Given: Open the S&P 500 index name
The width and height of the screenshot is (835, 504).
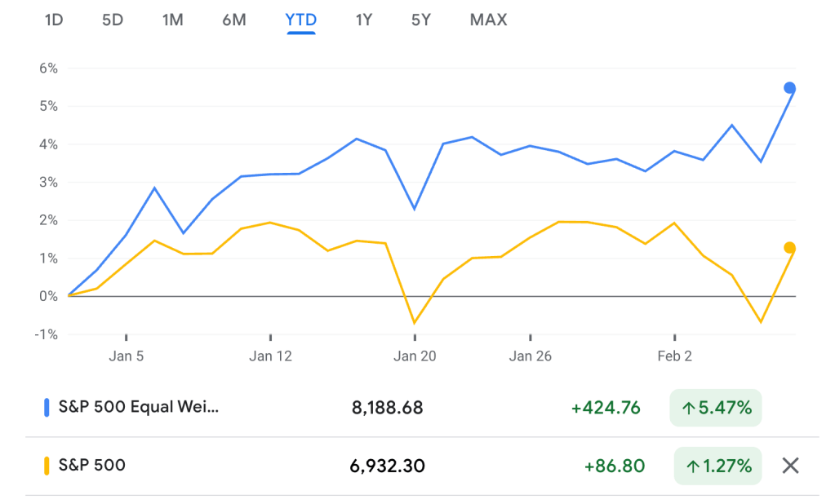Looking at the screenshot, I should pos(92,466).
